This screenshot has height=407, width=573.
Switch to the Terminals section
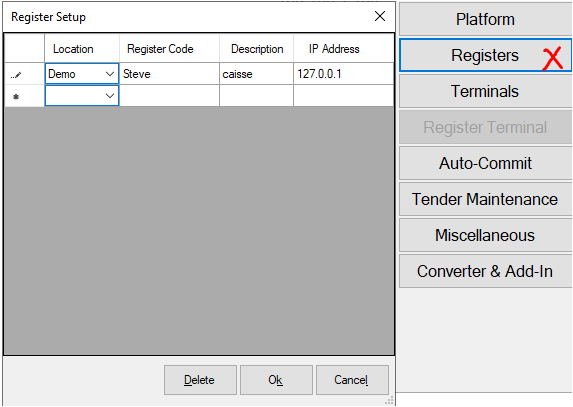(485, 91)
